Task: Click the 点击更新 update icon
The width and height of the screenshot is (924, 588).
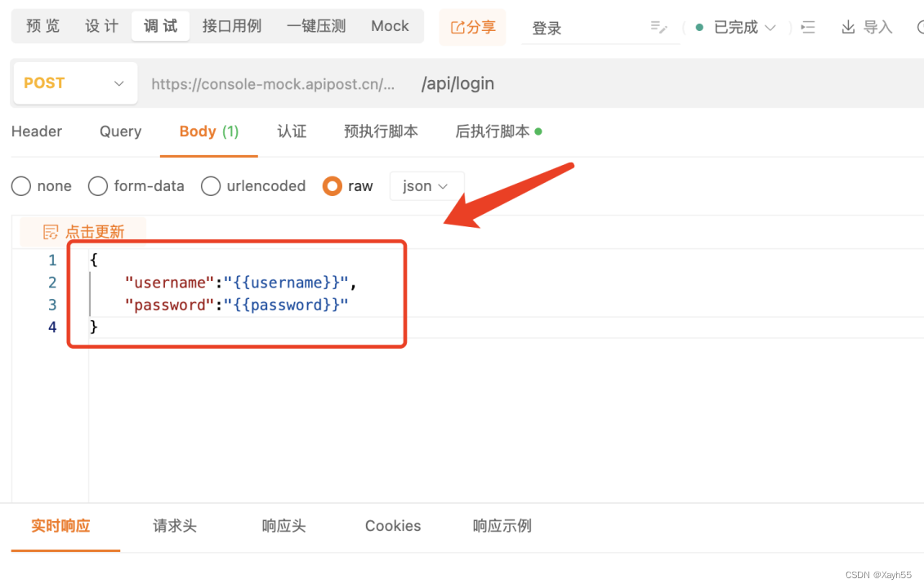Action: tap(49, 232)
